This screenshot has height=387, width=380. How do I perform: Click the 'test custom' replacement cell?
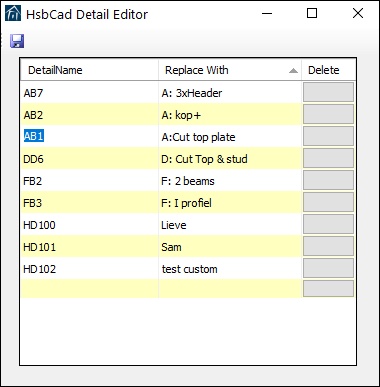(x=230, y=269)
